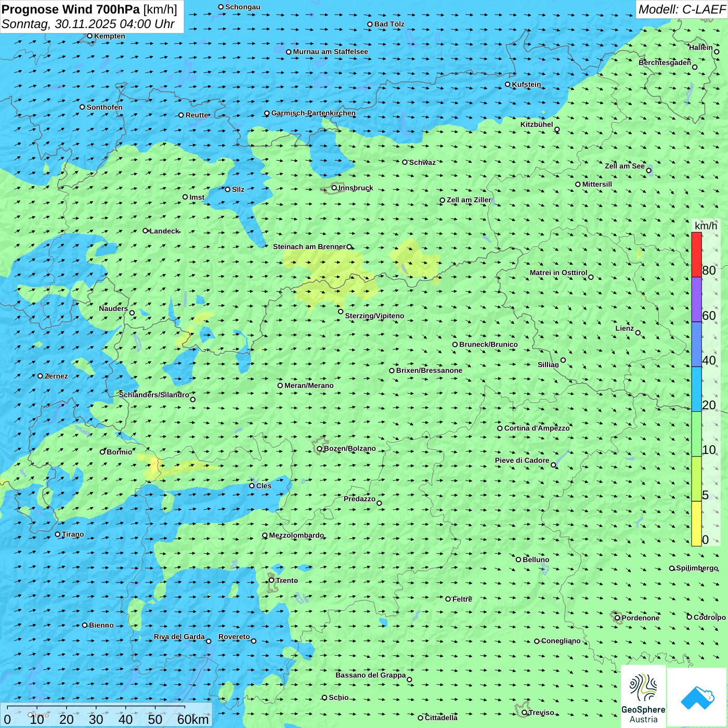Select the Lienz location marker

pos(638,333)
